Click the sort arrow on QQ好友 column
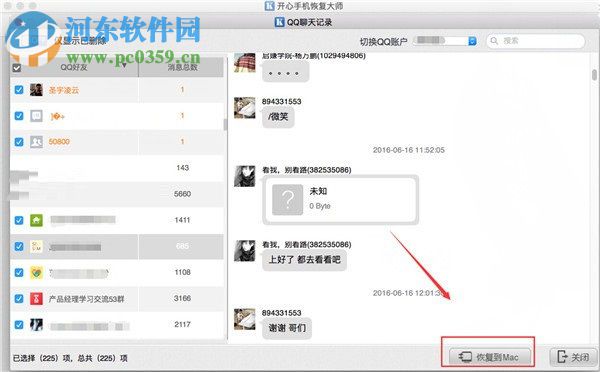 coord(124,66)
